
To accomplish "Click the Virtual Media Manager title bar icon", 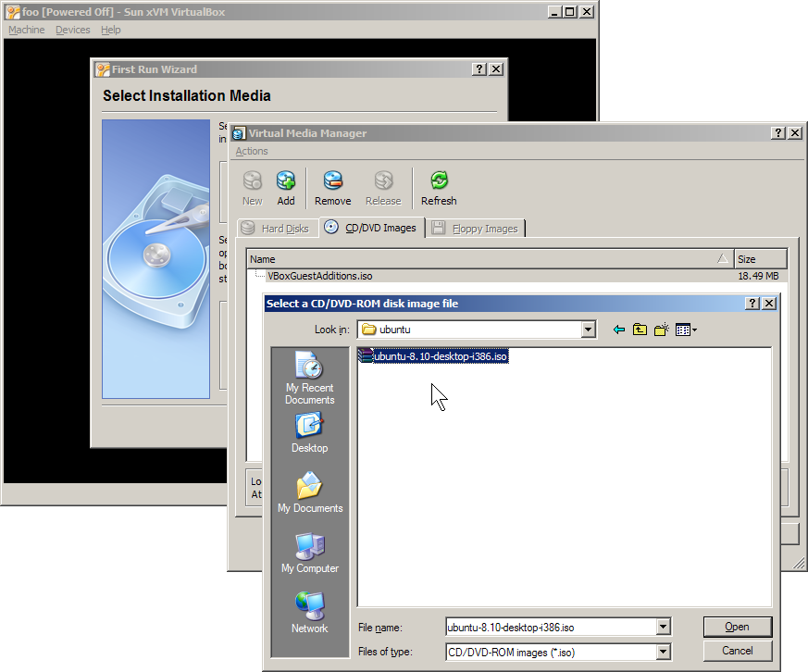I will pyautogui.click(x=239, y=133).
